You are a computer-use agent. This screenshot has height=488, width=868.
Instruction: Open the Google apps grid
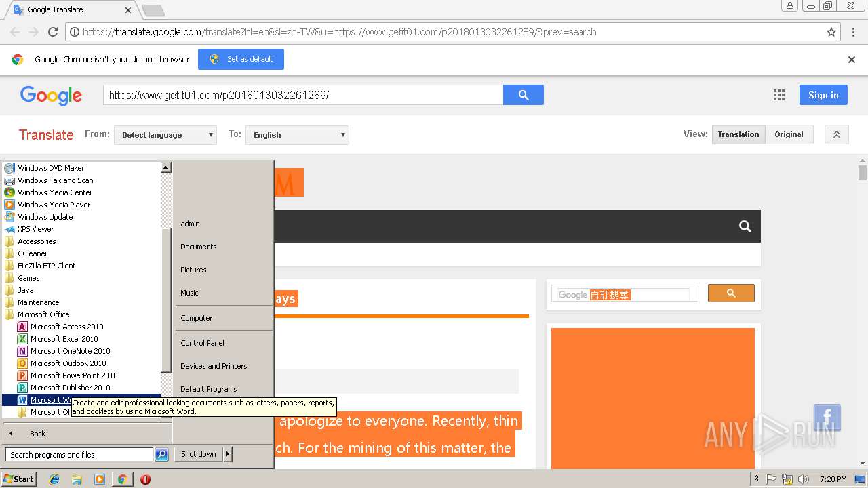779,96
